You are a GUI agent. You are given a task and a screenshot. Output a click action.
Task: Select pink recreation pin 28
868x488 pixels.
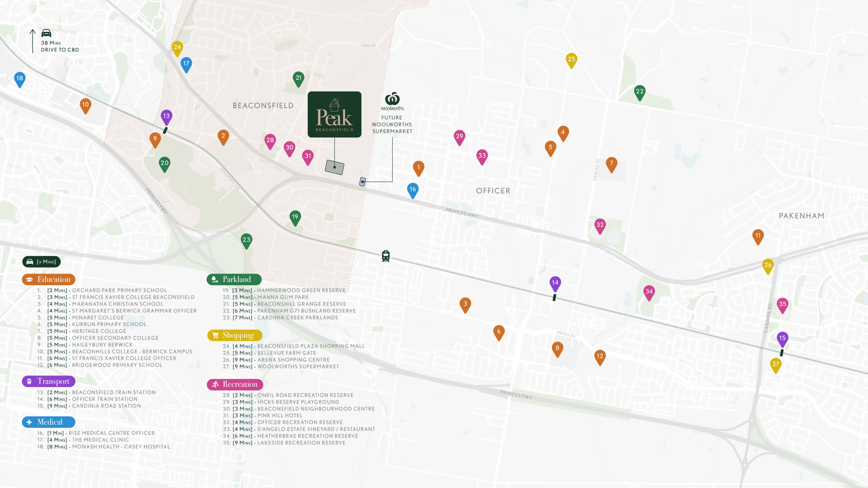pyautogui.click(x=270, y=141)
